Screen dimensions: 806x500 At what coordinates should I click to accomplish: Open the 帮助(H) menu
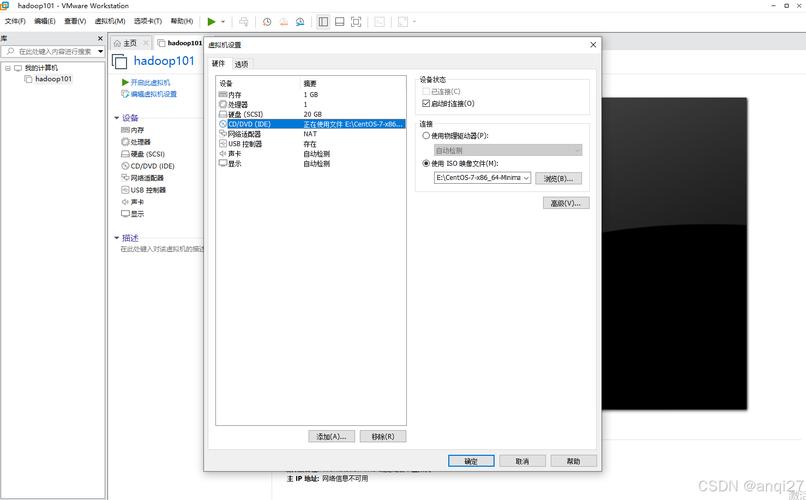point(182,21)
